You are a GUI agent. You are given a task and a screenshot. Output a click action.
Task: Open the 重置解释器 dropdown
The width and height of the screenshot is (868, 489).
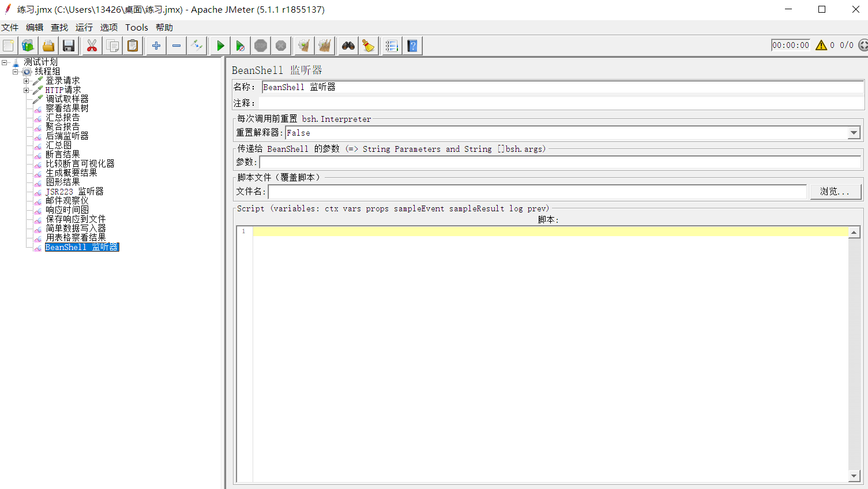pos(854,133)
